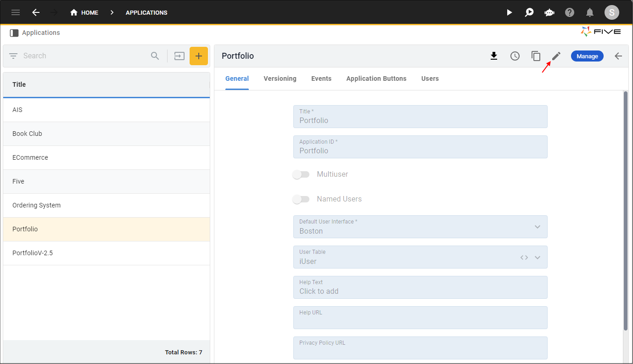The height and width of the screenshot is (364, 633).
Task: Select the Five application row
Action: (x=106, y=182)
